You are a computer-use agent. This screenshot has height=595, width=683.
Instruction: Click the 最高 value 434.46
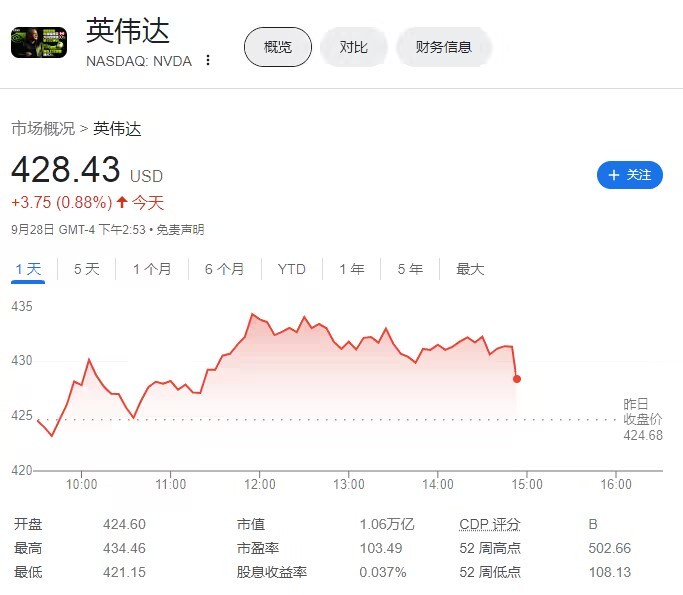point(124,548)
